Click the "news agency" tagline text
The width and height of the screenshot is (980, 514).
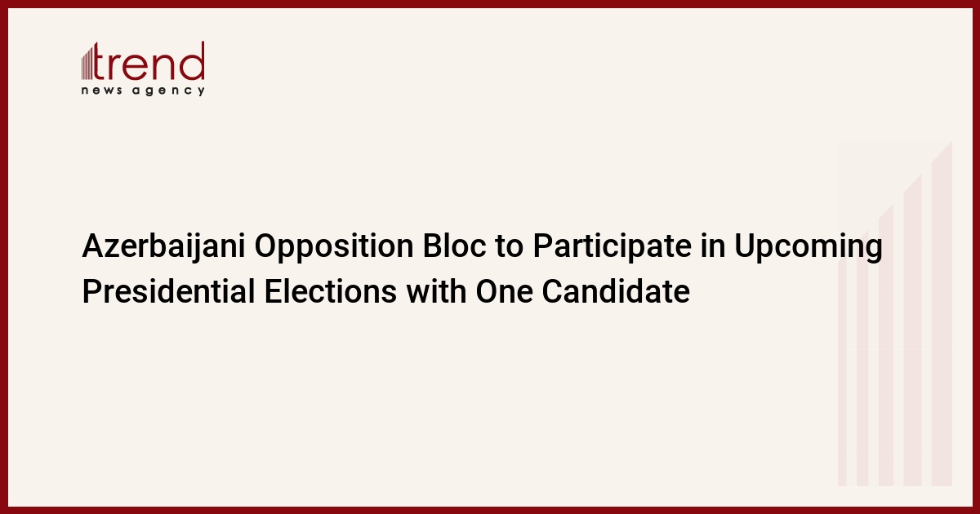tap(143, 91)
